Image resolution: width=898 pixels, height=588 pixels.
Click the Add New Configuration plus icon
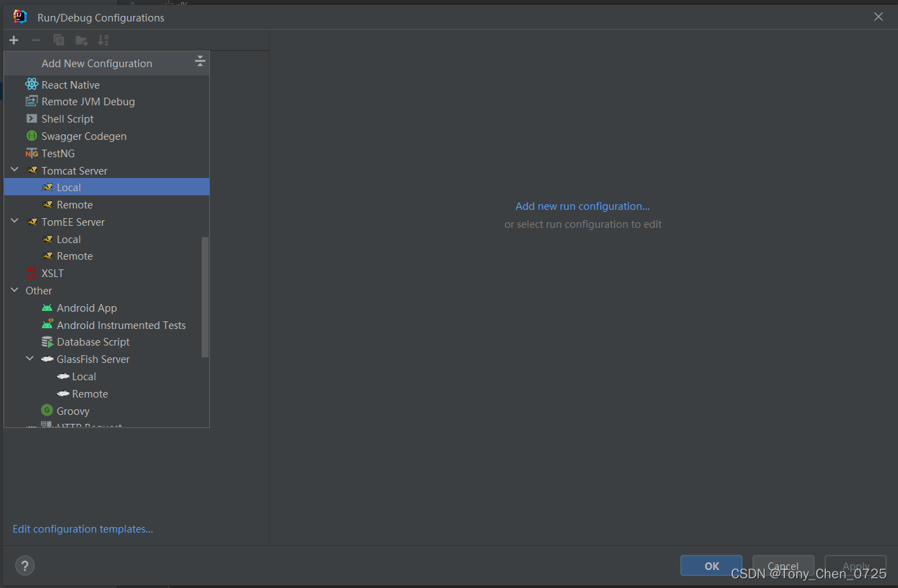click(x=14, y=40)
